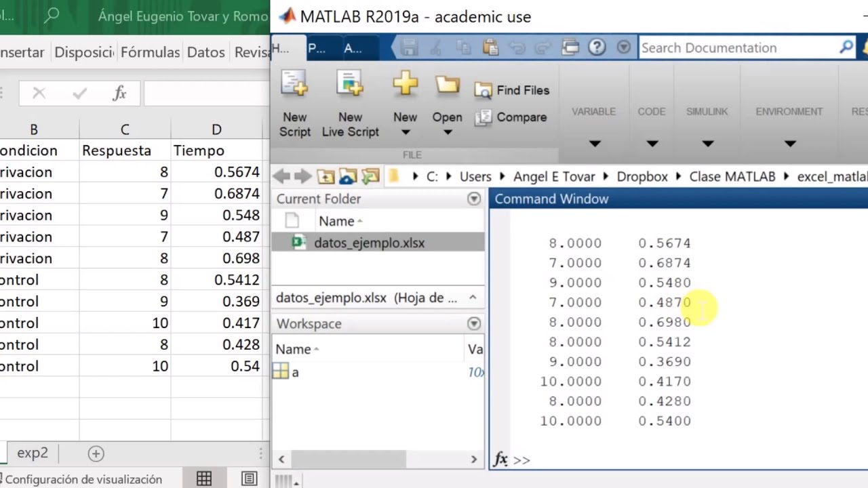This screenshot has height=488, width=868.
Task: Open the Insertar tab in Excel
Action: coord(22,52)
